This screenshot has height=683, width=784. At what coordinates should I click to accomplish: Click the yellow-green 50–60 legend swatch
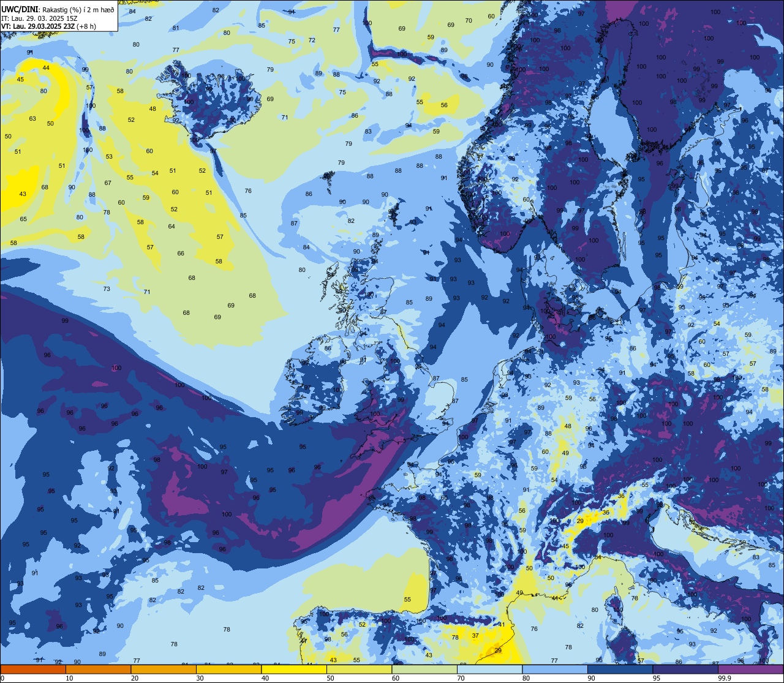tap(359, 670)
